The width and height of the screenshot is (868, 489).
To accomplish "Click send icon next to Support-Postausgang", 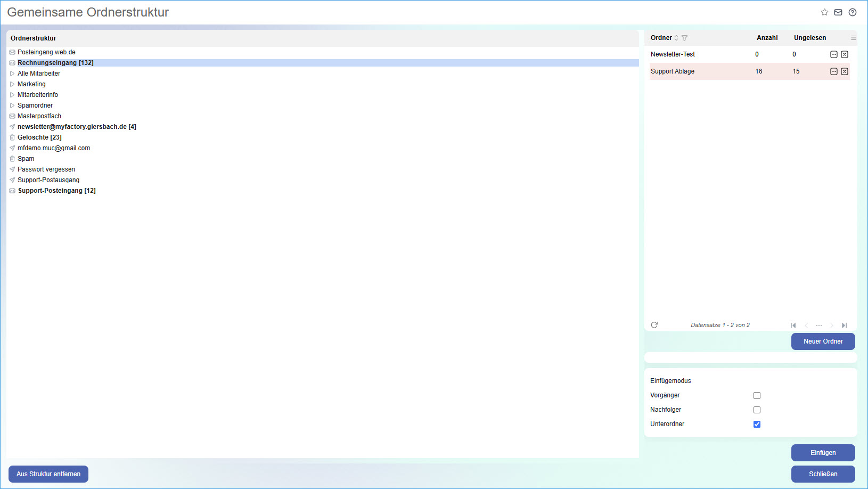I will pyautogui.click(x=12, y=180).
